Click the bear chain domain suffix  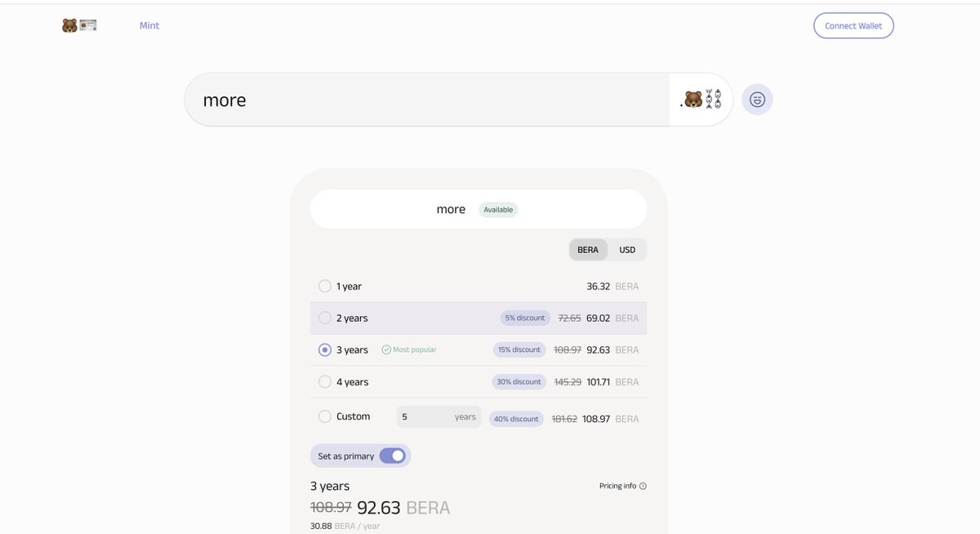point(701,100)
